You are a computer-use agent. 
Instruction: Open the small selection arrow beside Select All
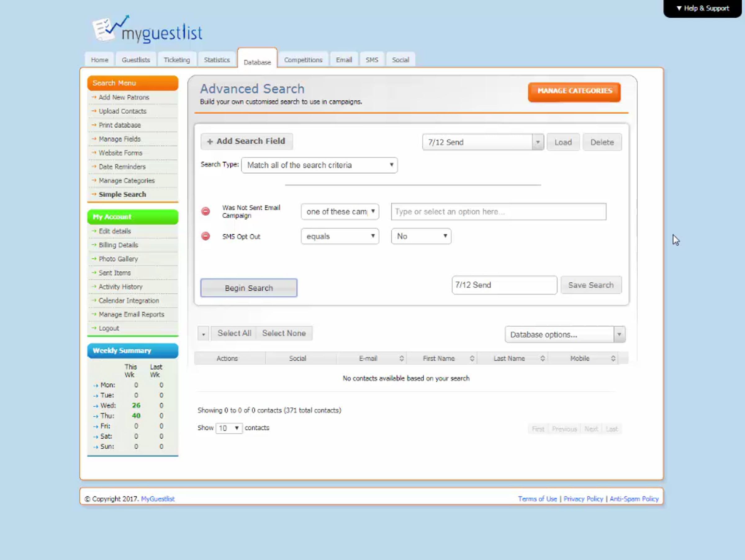pos(203,334)
